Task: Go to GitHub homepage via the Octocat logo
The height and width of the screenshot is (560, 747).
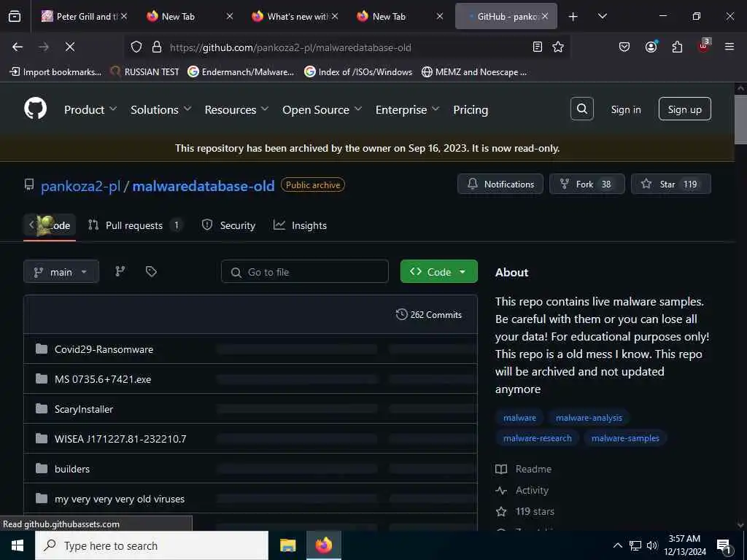Action: tap(36, 109)
